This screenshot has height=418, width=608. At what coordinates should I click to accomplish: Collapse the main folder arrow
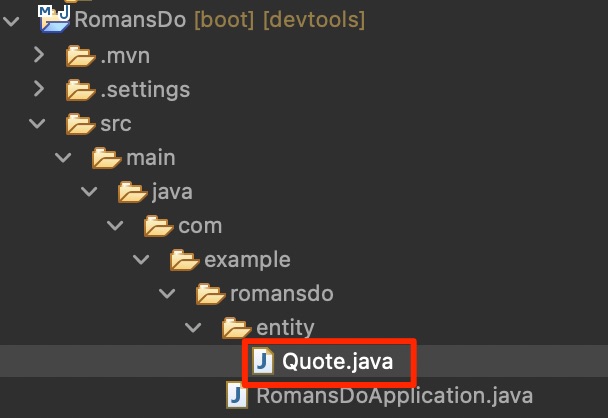click(64, 158)
